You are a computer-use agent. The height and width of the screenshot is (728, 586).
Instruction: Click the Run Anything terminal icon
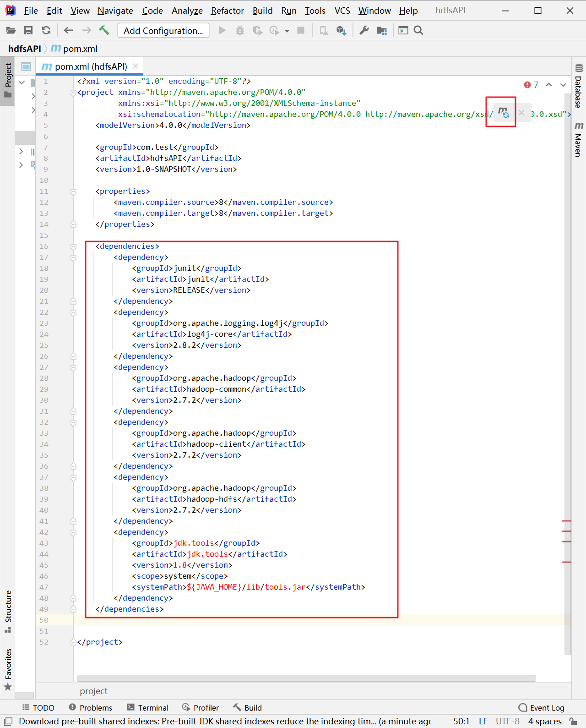coord(403,31)
